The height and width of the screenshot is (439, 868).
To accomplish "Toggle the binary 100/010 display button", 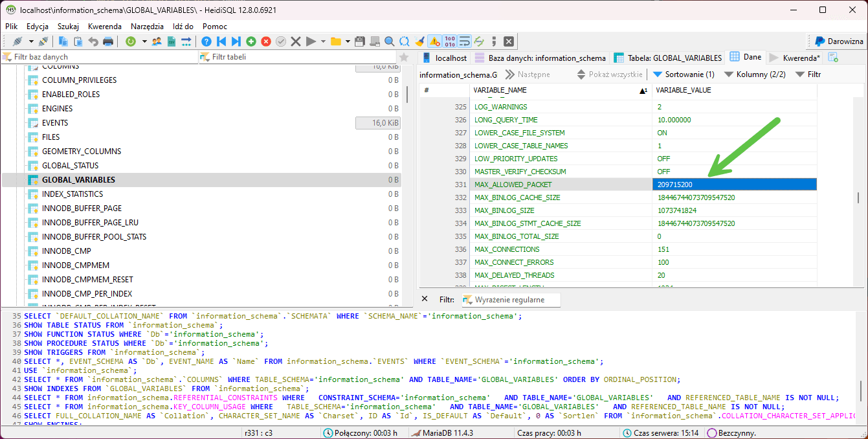I will point(450,41).
